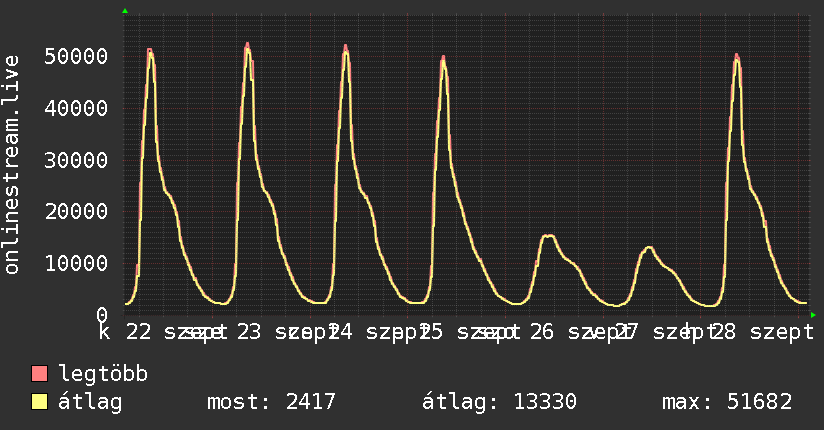Click the 40000 y-axis label
This screenshot has width=824, height=430.
[76, 108]
